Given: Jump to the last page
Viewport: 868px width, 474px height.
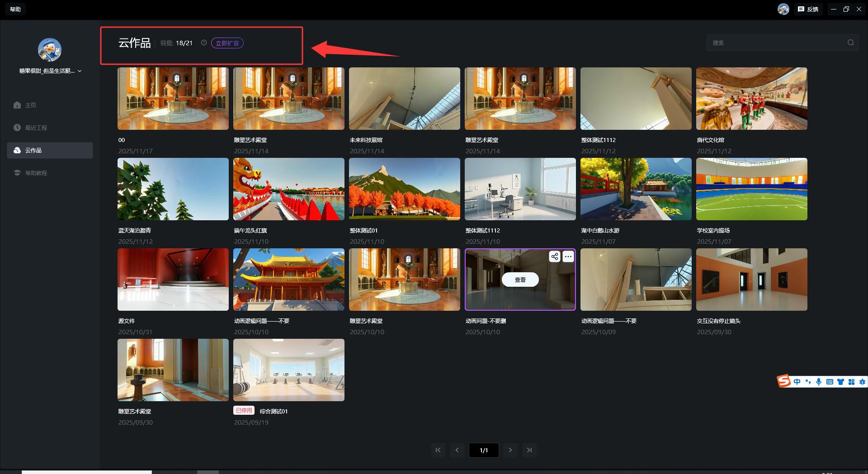Looking at the screenshot, I should (x=529, y=450).
